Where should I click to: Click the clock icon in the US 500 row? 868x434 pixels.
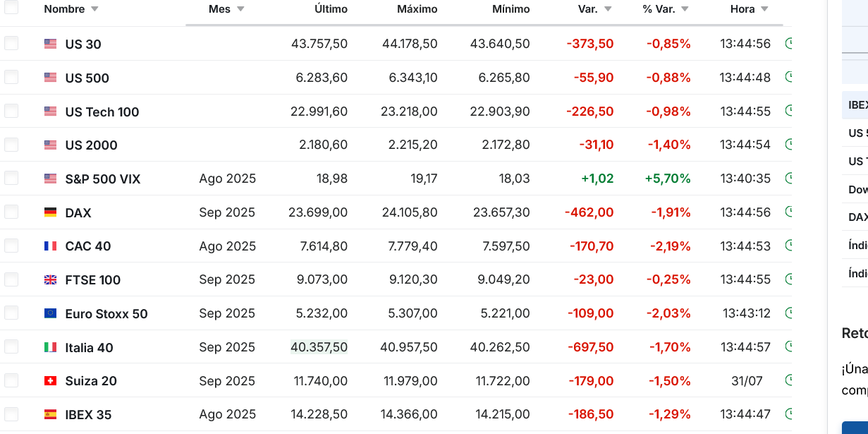[x=788, y=78]
